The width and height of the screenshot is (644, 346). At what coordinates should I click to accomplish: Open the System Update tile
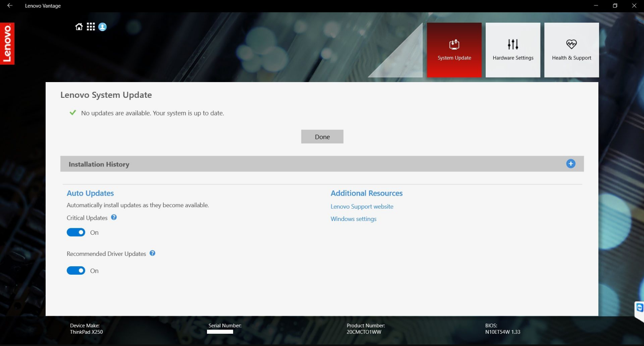454,50
